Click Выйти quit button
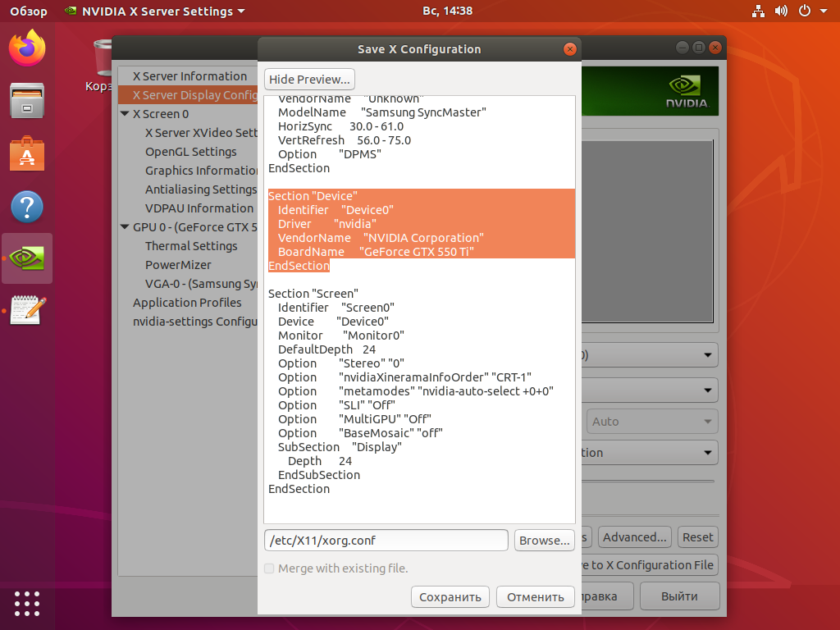This screenshot has height=630, width=840. pyautogui.click(x=679, y=596)
